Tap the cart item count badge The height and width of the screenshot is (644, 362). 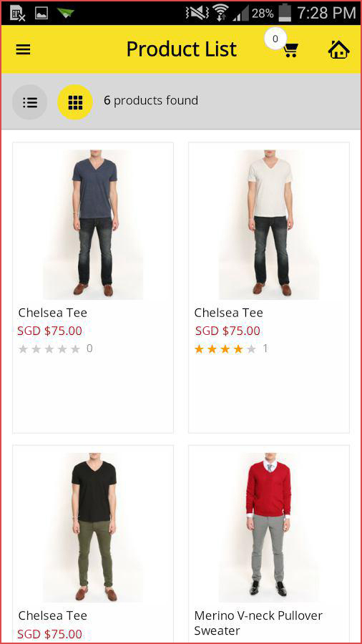coord(275,39)
